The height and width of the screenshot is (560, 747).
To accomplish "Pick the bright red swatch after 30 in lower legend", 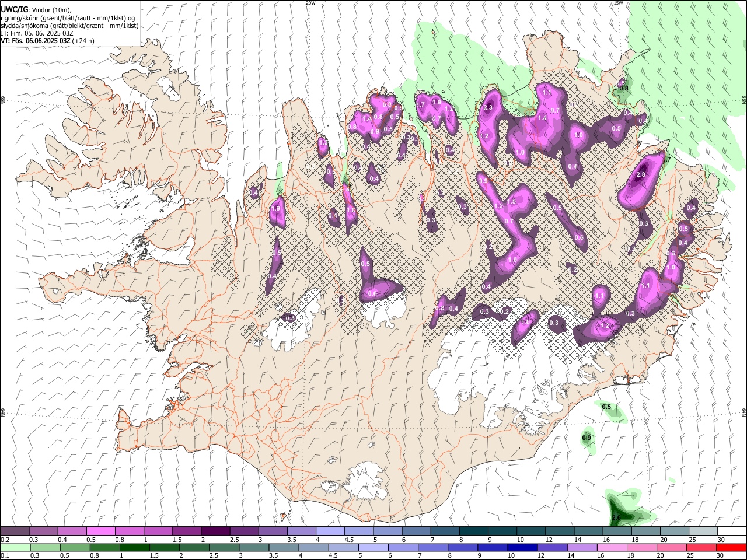I will [731, 547].
